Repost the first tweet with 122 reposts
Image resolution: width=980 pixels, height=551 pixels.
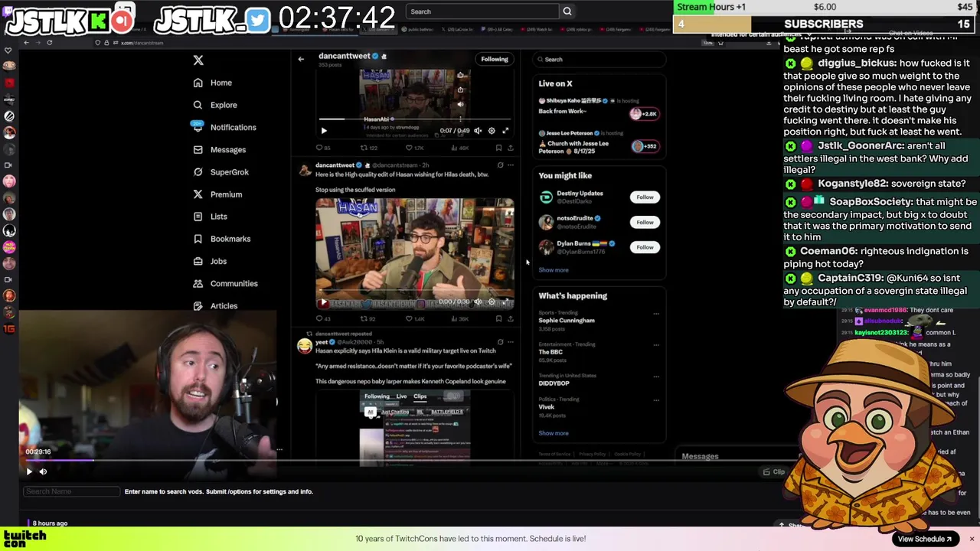coord(369,148)
